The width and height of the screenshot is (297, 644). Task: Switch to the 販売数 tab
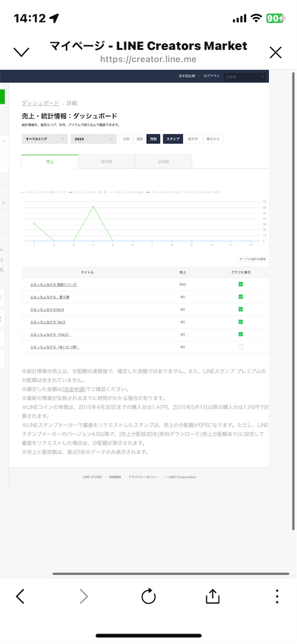107,162
